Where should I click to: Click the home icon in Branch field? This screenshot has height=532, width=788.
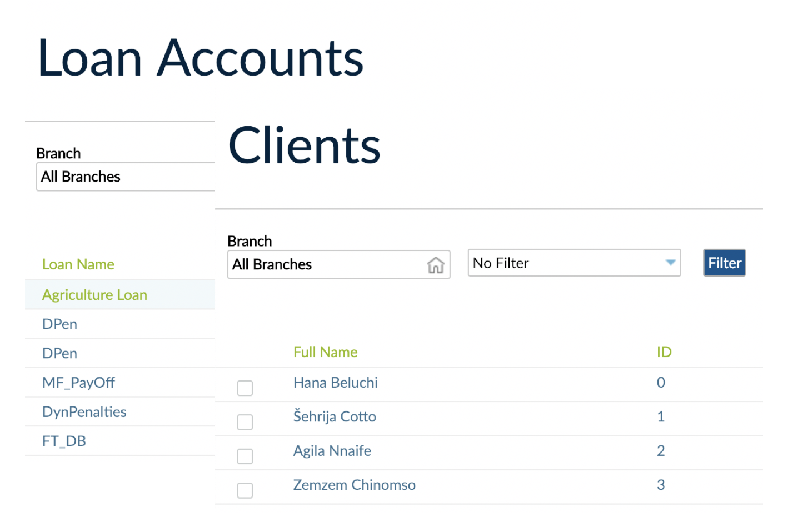(x=436, y=265)
